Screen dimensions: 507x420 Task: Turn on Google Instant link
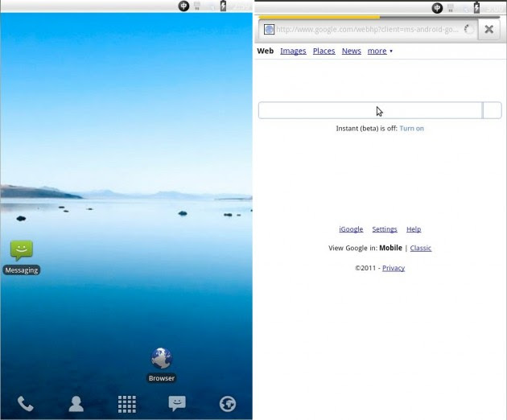coord(411,129)
